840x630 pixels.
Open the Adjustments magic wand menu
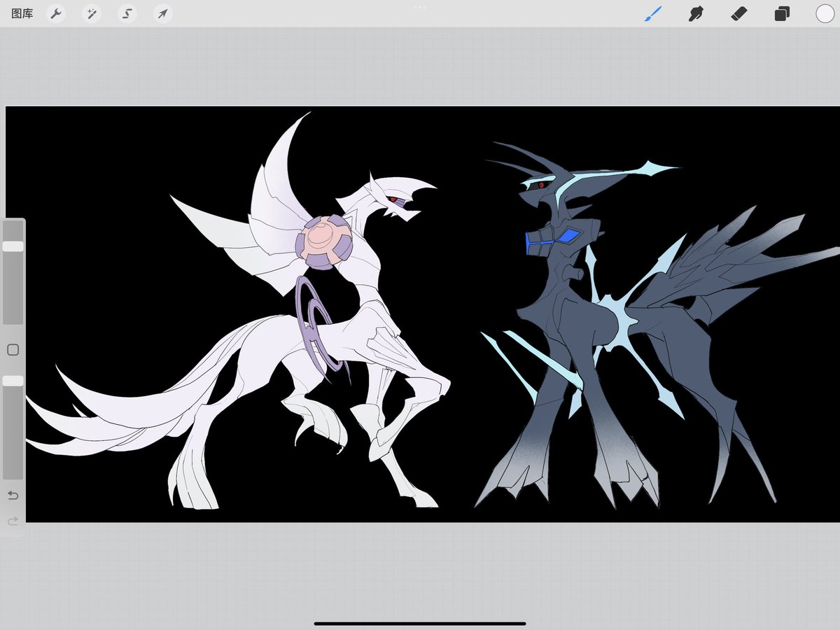(x=92, y=13)
